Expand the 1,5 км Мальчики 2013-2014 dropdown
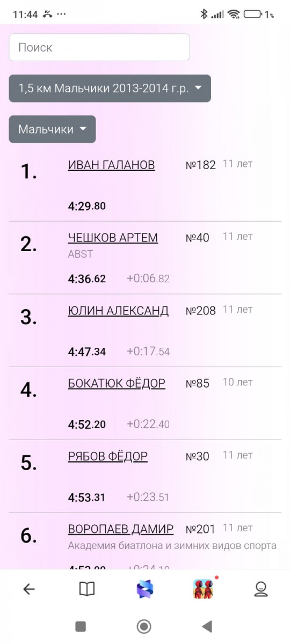Screen dimensions: 290x644 click(x=110, y=89)
